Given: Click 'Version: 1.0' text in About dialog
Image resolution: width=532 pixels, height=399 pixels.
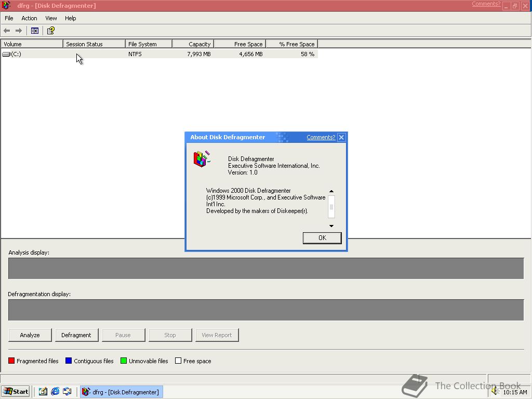Looking at the screenshot, I should (243, 172).
